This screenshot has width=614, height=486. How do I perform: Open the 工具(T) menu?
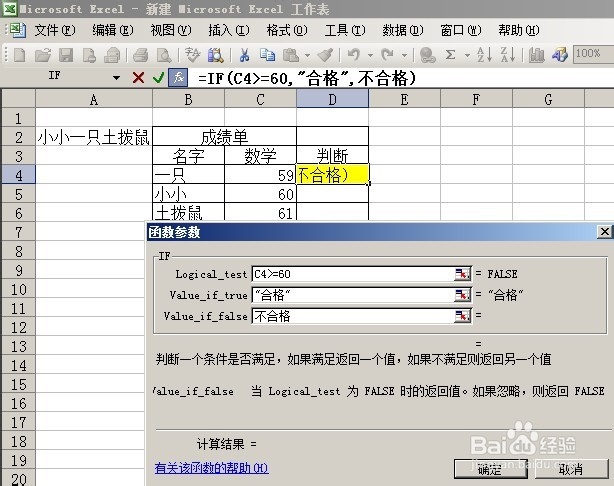tap(345, 31)
